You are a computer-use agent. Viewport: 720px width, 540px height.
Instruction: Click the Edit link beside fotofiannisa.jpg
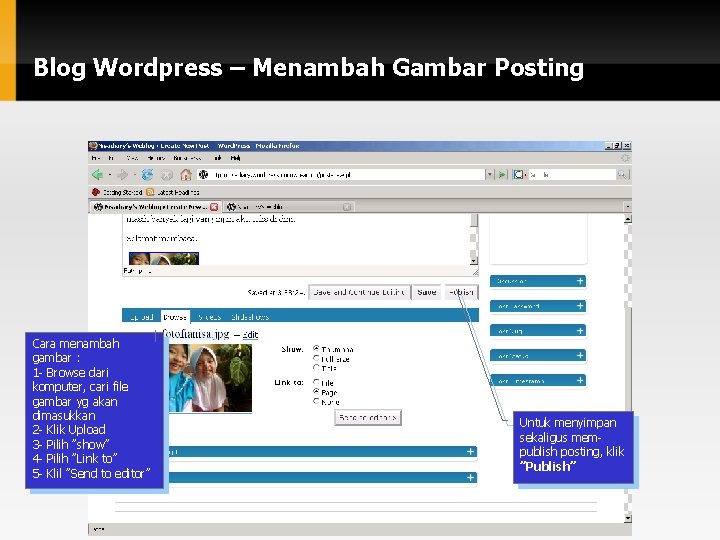[x=250, y=335]
